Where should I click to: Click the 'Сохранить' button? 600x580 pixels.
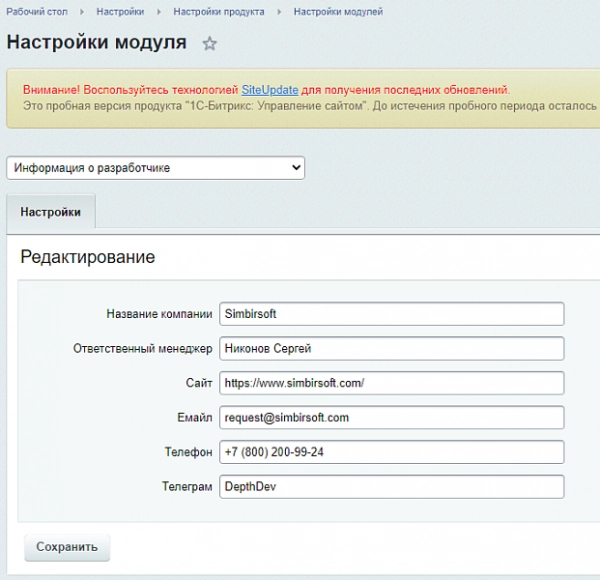pos(67,547)
